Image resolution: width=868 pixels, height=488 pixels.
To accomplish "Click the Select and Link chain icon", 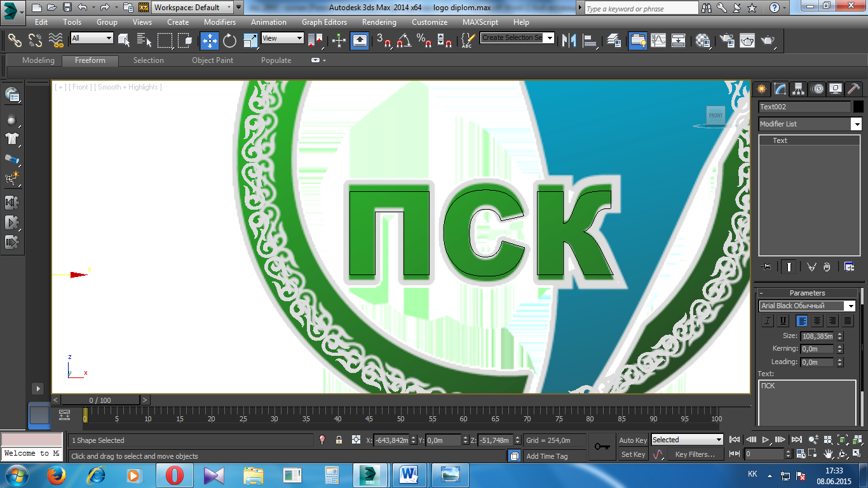I will (15, 41).
